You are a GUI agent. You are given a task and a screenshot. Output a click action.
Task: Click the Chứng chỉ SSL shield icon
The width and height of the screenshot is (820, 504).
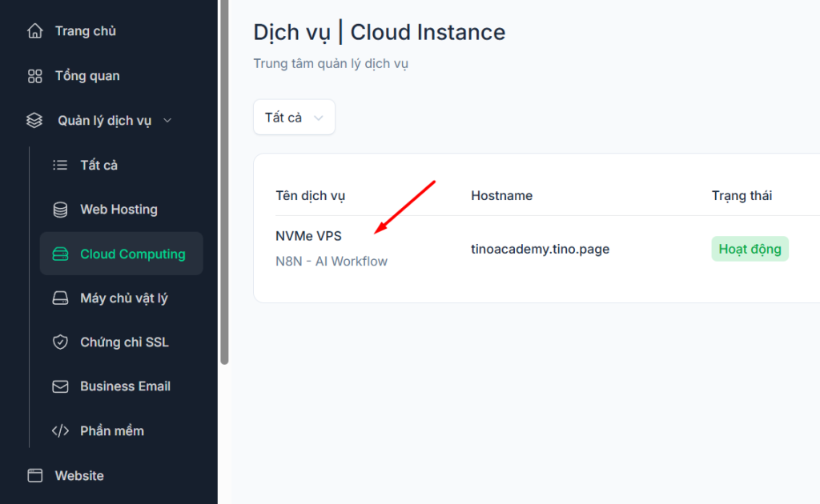[60, 342]
